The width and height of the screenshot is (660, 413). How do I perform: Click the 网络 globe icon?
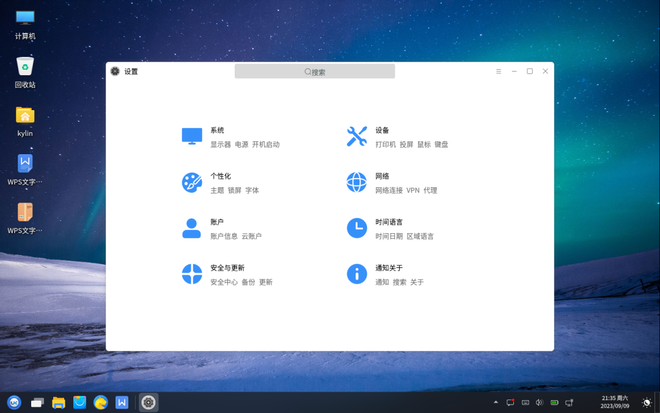(357, 182)
